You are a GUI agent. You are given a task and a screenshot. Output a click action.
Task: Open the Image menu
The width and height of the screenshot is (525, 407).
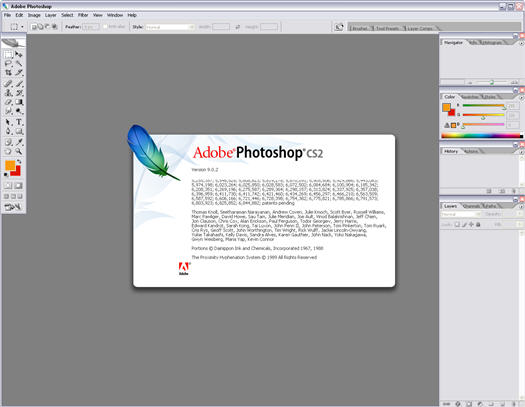coord(34,15)
